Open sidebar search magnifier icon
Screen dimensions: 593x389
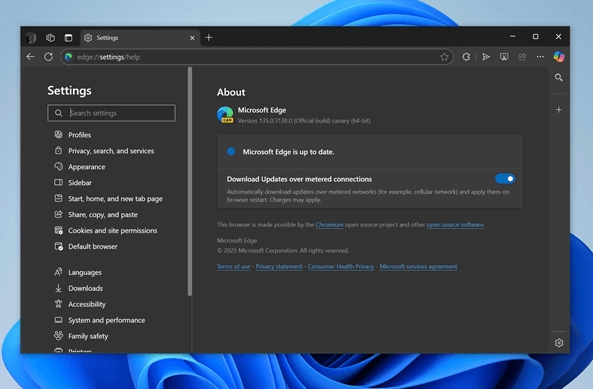[x=559, y=77]
